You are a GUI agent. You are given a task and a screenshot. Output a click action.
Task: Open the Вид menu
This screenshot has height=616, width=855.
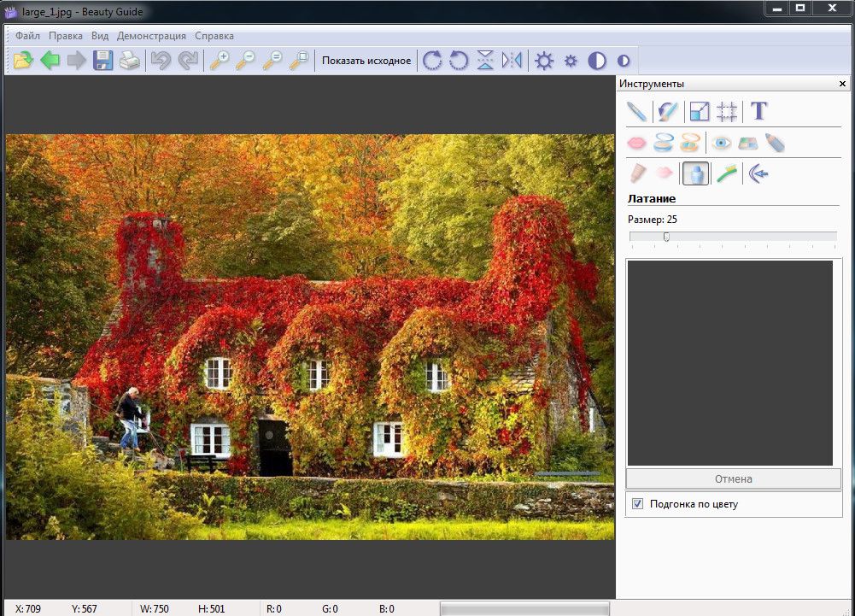[100, 36]
